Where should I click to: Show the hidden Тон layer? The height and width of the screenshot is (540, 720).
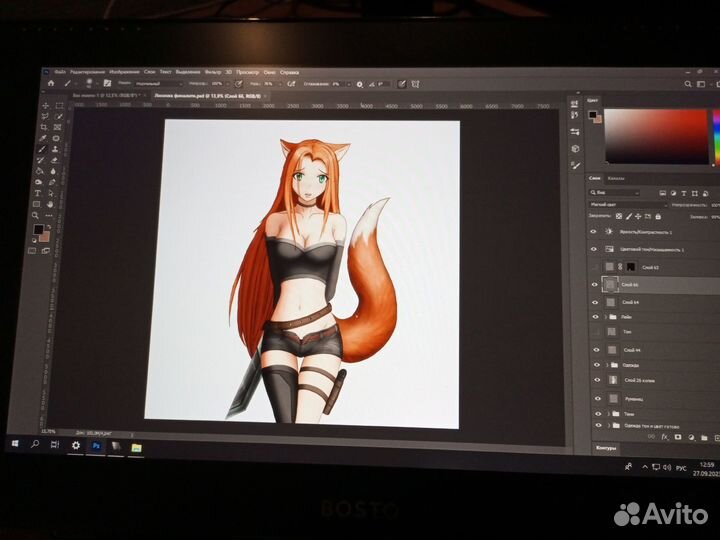pos(596,331)
